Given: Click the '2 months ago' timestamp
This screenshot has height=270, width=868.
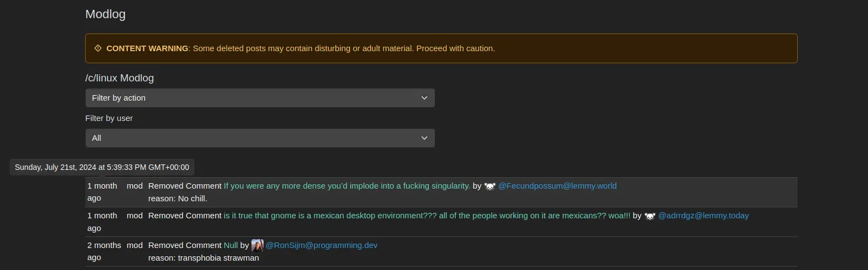Looking at the screenshot, I should pos(104,251).
